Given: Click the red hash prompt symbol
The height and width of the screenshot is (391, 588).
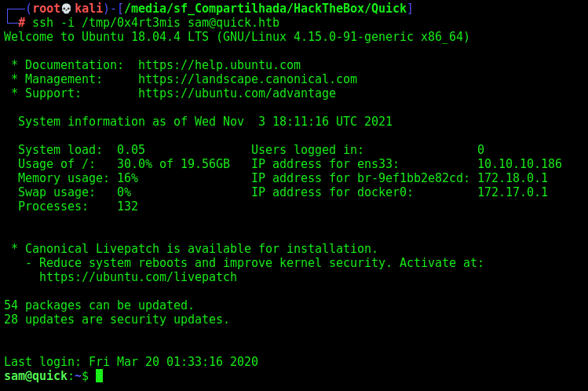Looking at the screenshot, I should pos(22,23).
